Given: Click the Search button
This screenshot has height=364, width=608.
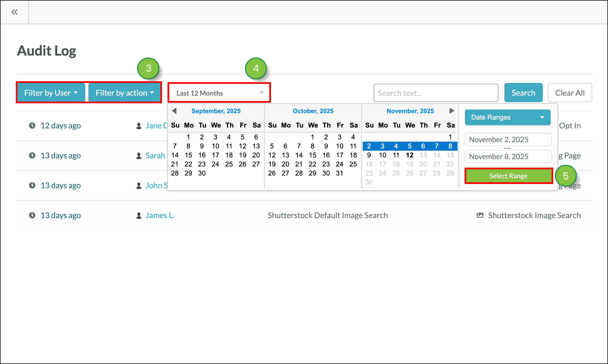Looking at the screenshot, I should (523, 93).
